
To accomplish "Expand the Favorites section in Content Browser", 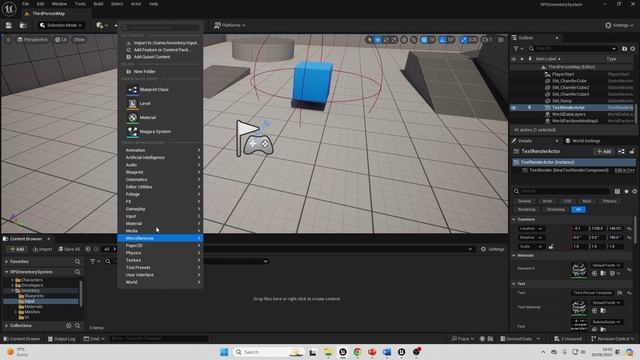I will click(x=7, y=261).
